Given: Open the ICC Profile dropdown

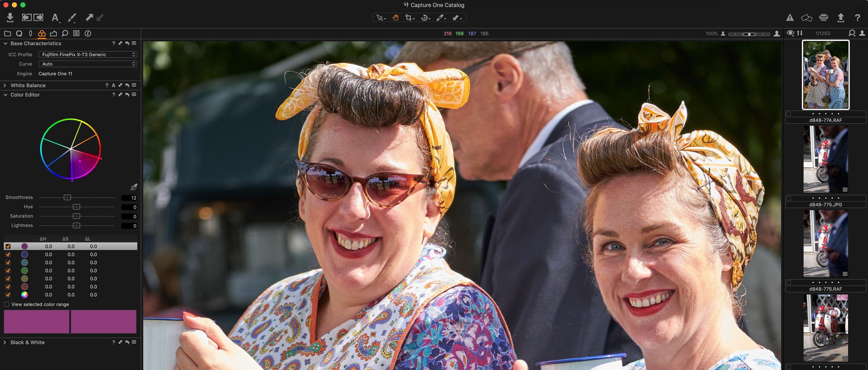Looking at the screenshot, I should [88, 54].
